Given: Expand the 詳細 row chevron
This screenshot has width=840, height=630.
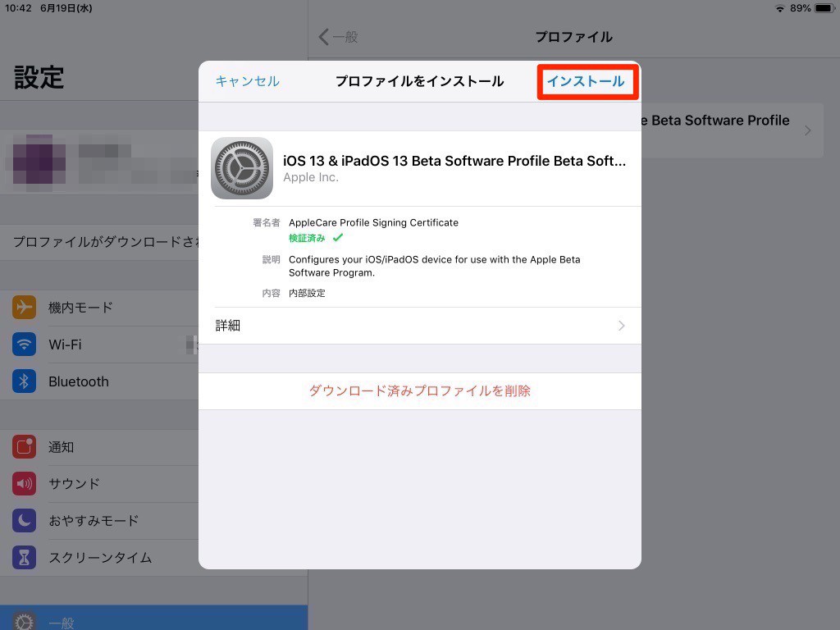Looking at the screenshot, I should pyautogui.click(x=621, y=326).
